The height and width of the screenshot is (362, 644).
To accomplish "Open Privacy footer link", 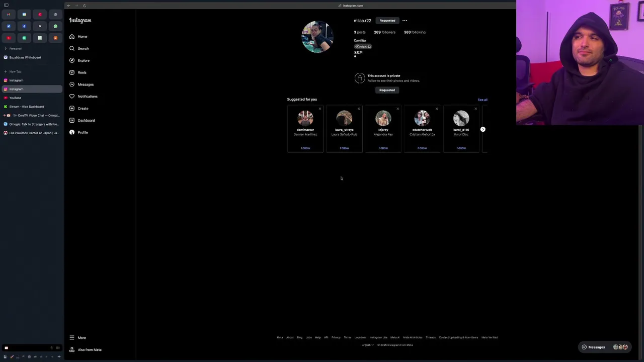I will (x=336, y=338).
